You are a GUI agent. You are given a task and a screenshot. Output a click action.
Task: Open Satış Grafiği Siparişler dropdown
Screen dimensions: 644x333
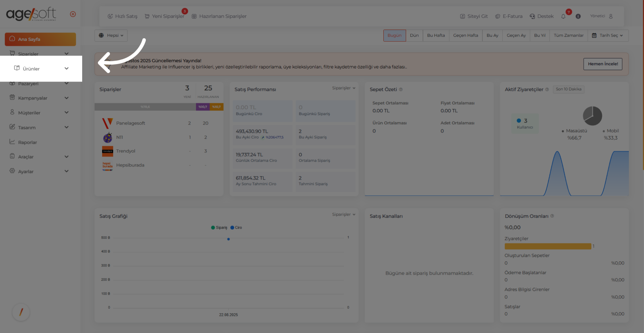[x=344, y=214]
